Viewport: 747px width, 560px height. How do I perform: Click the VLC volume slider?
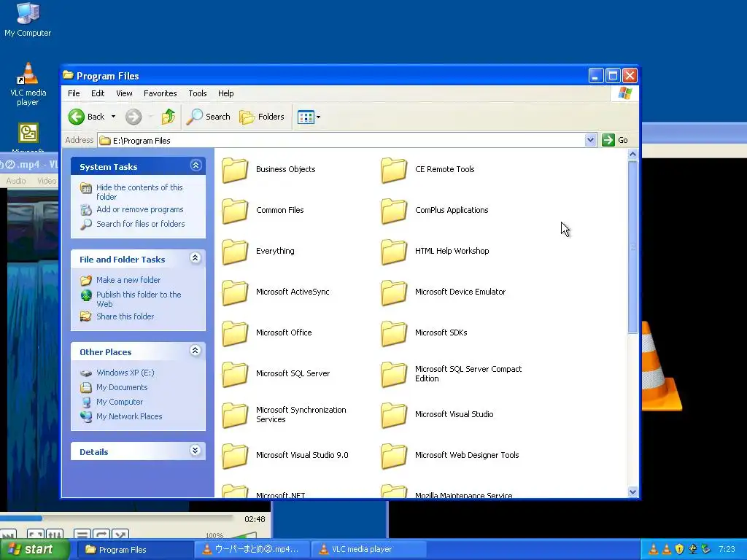point(244,536)
